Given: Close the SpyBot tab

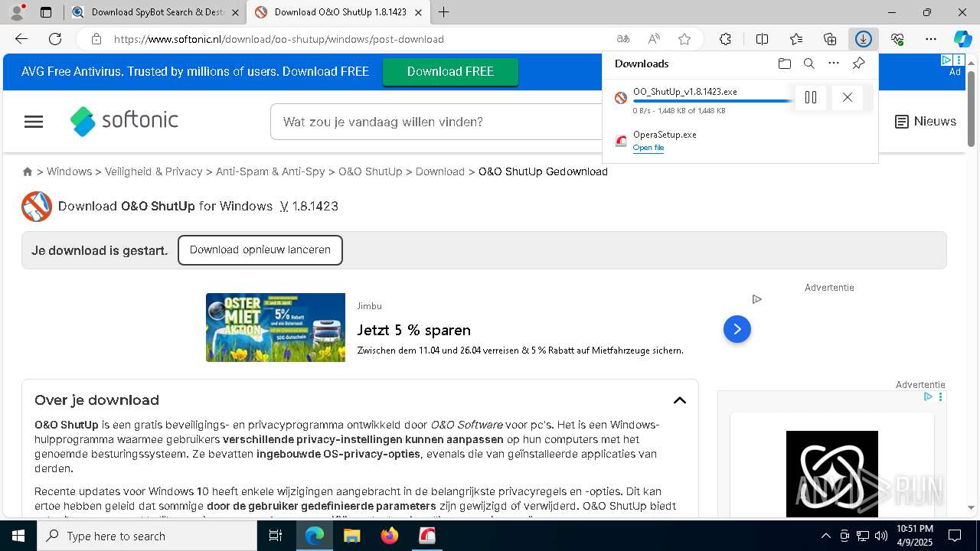Looking at the screenshot, I should click(235, 12).
